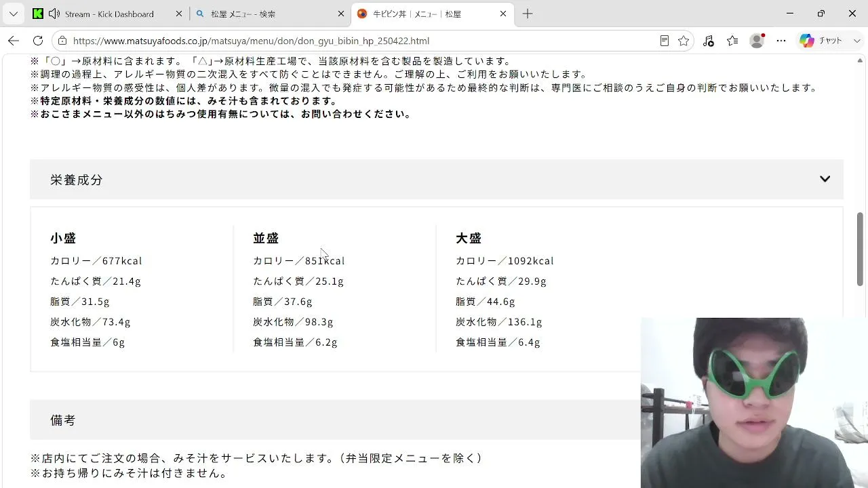Viewport: 868px width, 488px height.
Task: Switch to Stream - Kick Dashboard tab
Action: [x=108, y=14]
